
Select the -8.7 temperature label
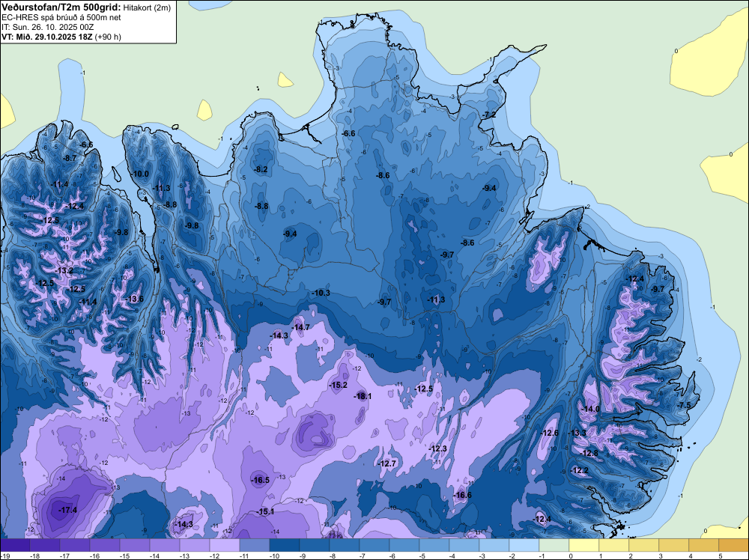tap(70, 158)
